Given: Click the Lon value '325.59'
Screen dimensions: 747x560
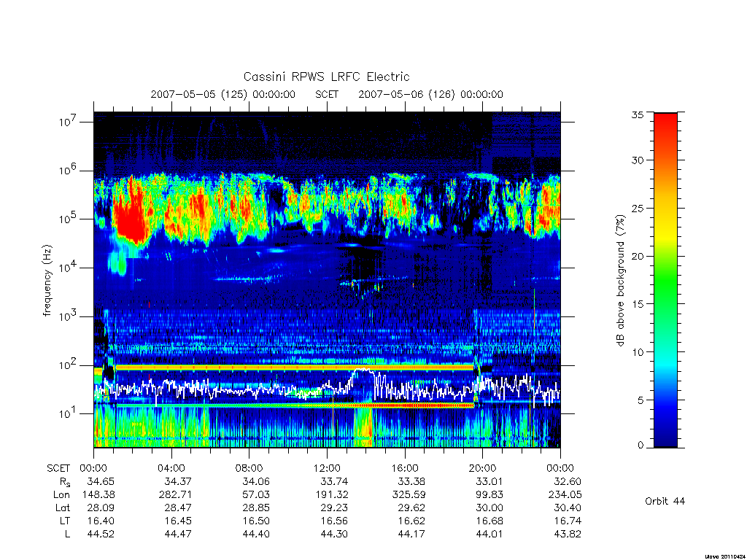Looking at the screenshot, I should coord(409,495).
